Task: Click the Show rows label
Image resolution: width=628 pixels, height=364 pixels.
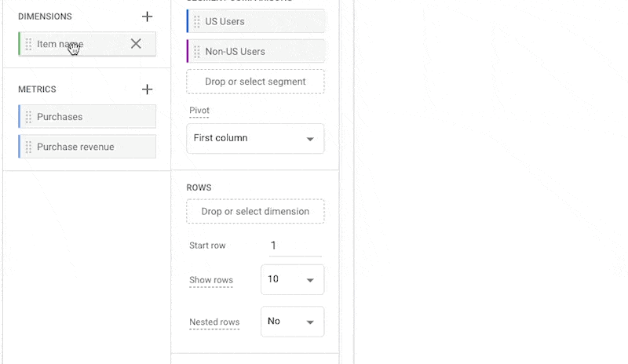Action: pos(211,280)
